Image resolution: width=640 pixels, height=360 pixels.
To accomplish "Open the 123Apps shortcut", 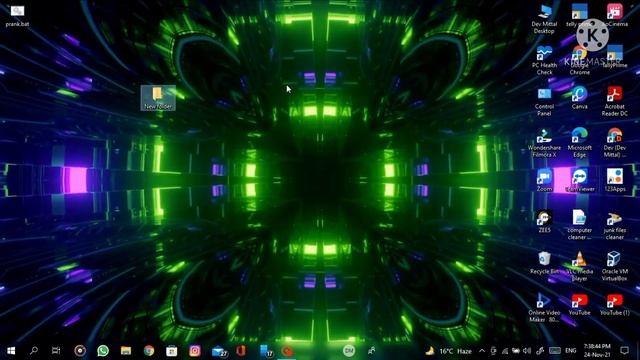I will 615,180.
